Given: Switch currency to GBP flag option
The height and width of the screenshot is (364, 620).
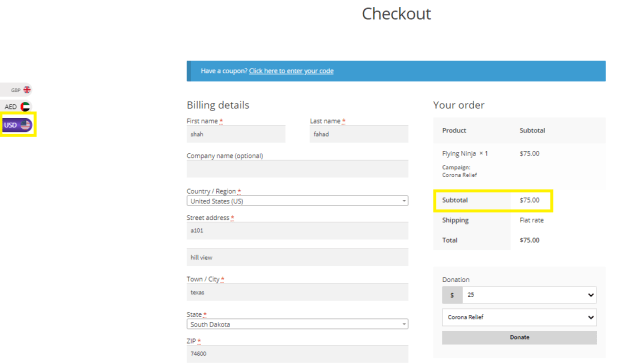Looking at the screenshot, I should [x=16, y=90].
